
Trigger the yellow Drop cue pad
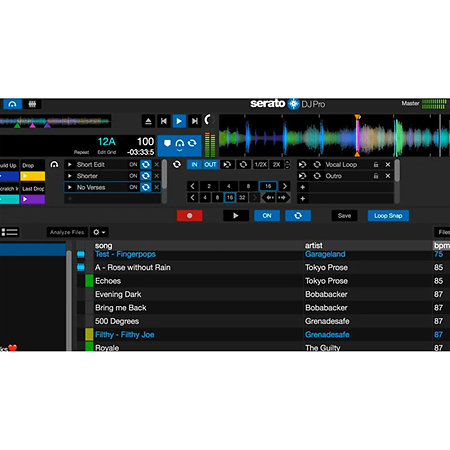pos(33,176)
